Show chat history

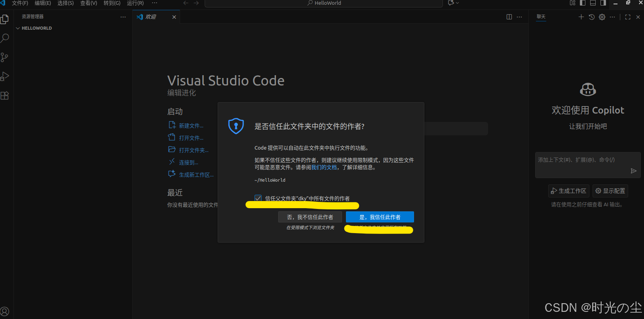click(592, 17)
